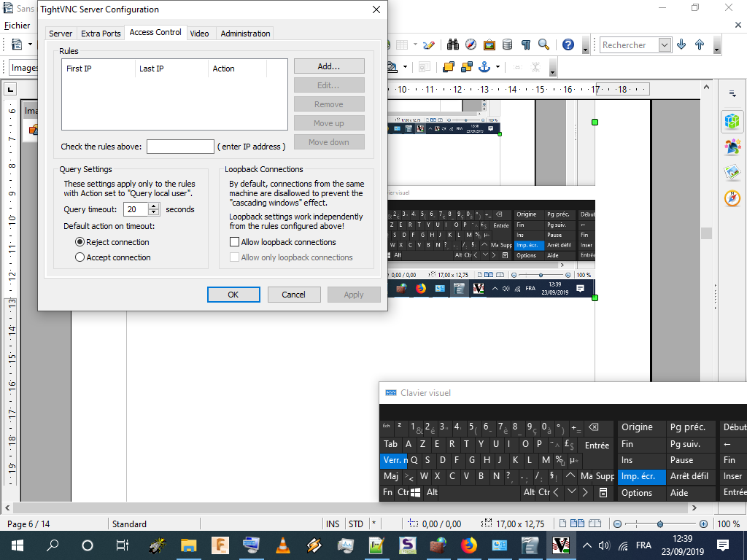Open the Rechercher search box dropdown arrow
Viewport: 747px width, 560px height.
click(665, 44)
